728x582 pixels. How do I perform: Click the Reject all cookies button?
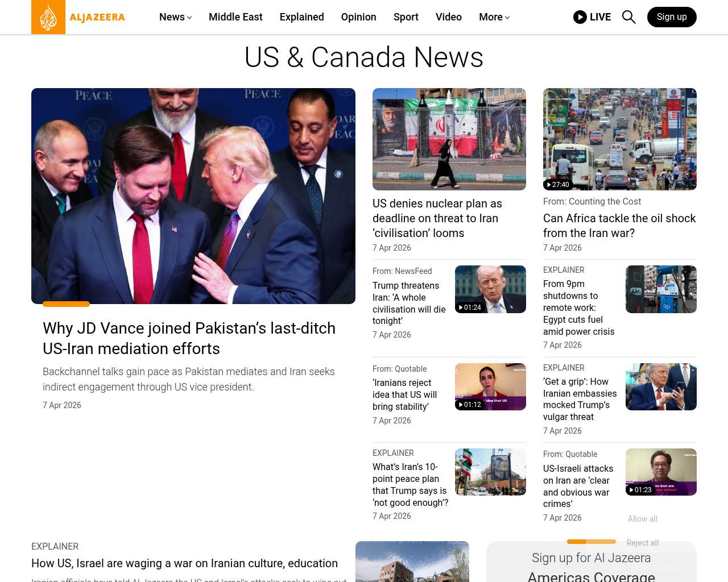(643, 543)
